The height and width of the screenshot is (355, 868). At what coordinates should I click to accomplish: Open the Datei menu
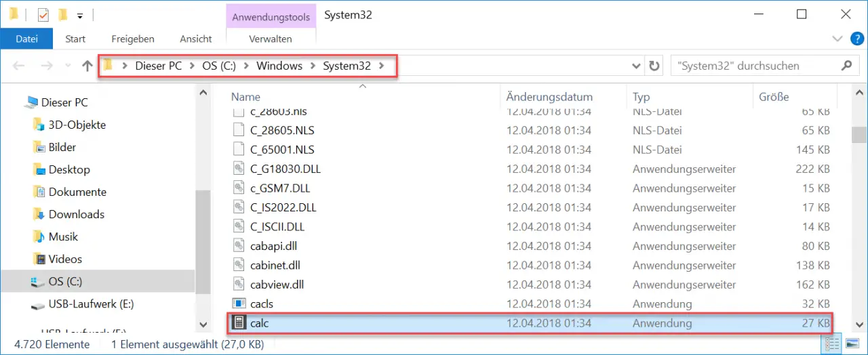[x=26, y=39]
